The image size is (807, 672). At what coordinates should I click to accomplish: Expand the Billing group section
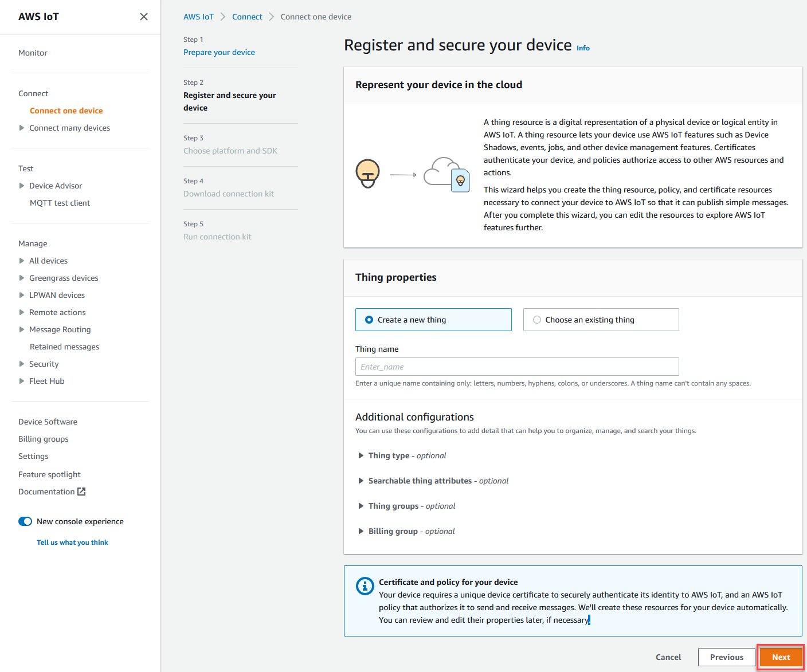point(361,531)
